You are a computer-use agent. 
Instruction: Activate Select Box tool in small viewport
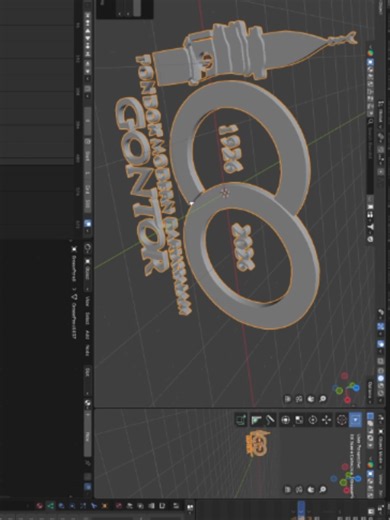point(355,420)
